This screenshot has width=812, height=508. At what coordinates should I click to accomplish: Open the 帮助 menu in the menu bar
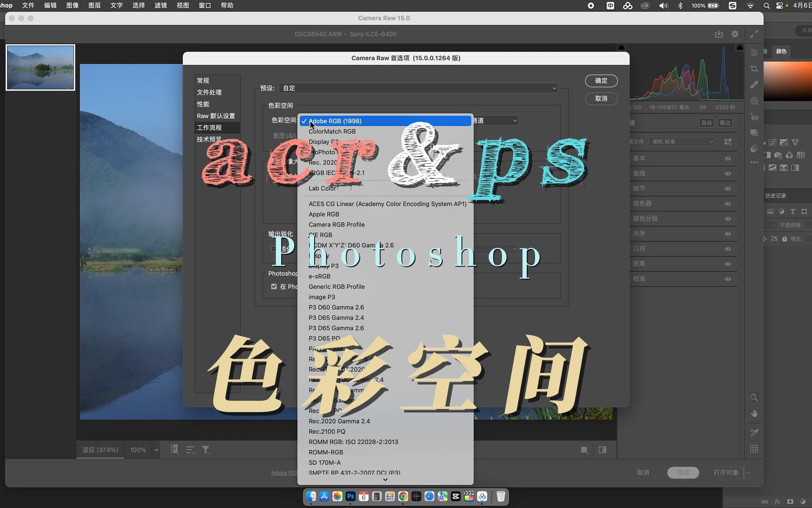[227, 6]
